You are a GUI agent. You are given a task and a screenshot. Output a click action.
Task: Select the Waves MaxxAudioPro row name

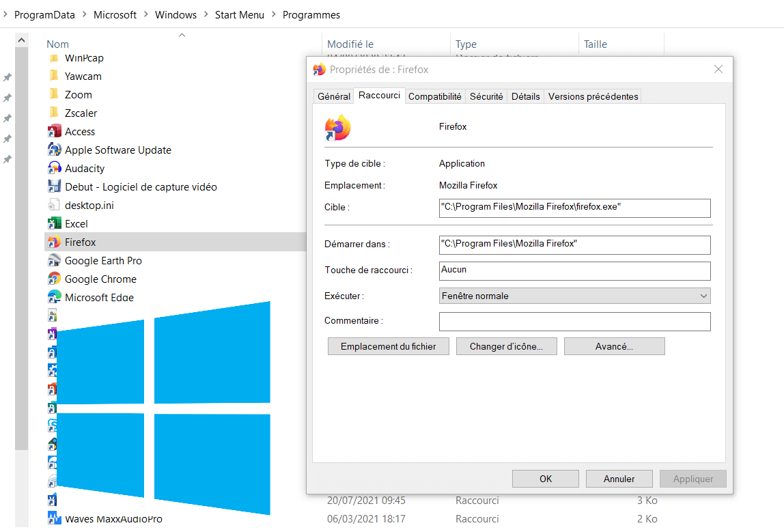tap(113, 518)
